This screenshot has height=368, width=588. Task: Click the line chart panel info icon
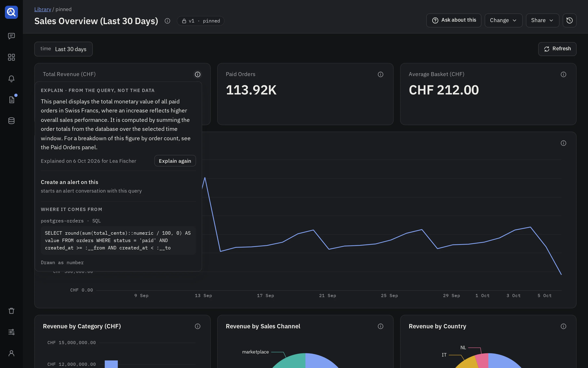click(563, 143)
